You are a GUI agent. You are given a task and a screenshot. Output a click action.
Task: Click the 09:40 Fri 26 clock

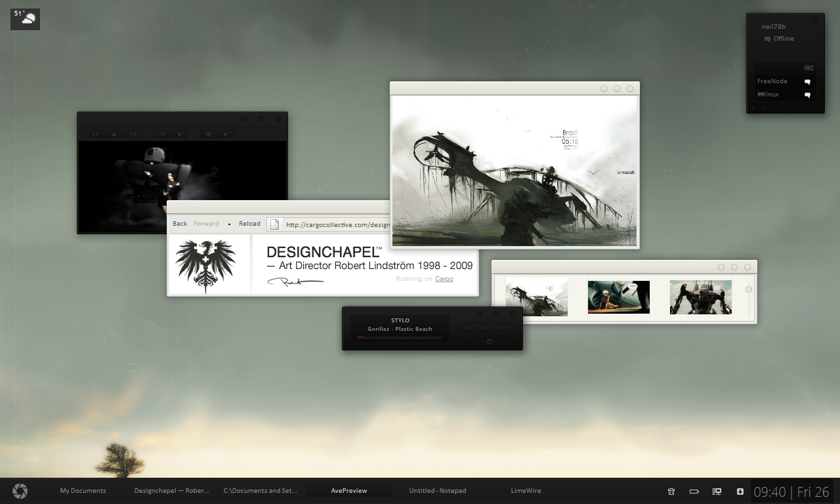coord(791,492)
